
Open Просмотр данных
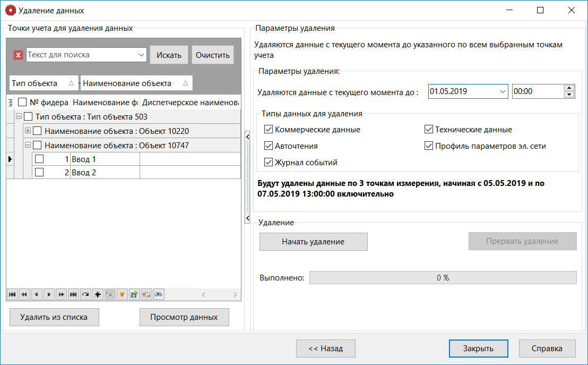[x=184, y=317]
